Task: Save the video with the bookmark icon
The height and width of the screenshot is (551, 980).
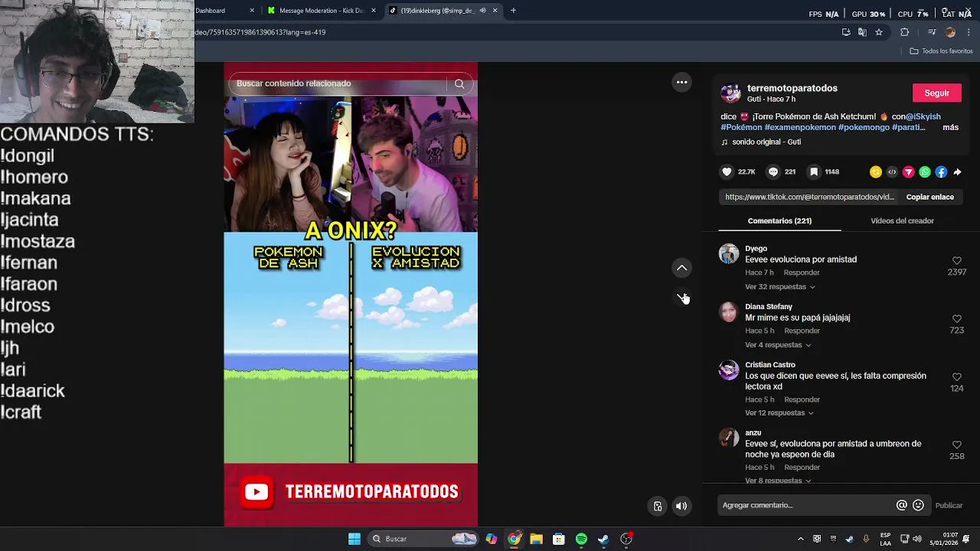Action: [814, 172]
